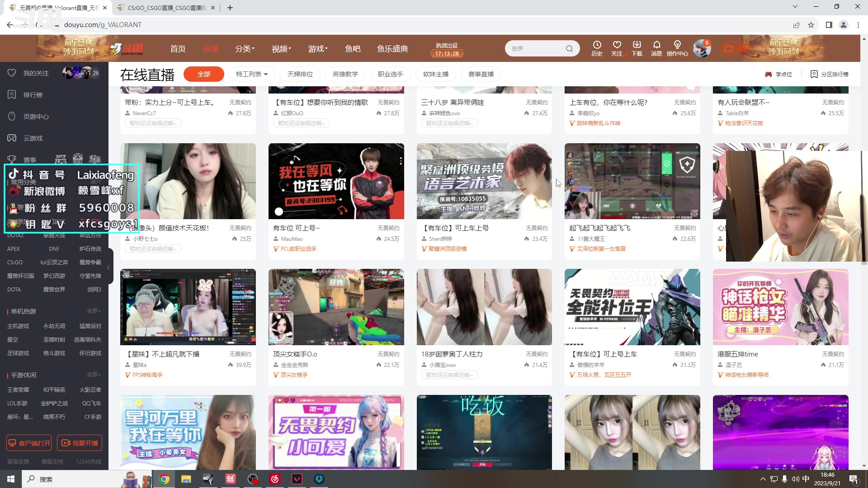Screen dimensions: 868x488
Task: Open File Explorer from the taskbar
Action: click(186, 479)
